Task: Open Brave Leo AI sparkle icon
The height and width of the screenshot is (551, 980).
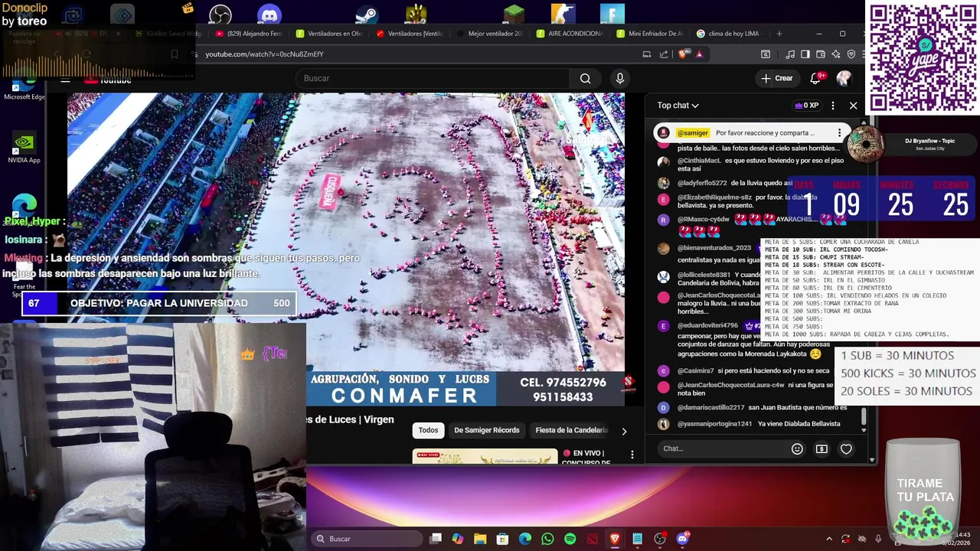Action: (x=836, y=54)
